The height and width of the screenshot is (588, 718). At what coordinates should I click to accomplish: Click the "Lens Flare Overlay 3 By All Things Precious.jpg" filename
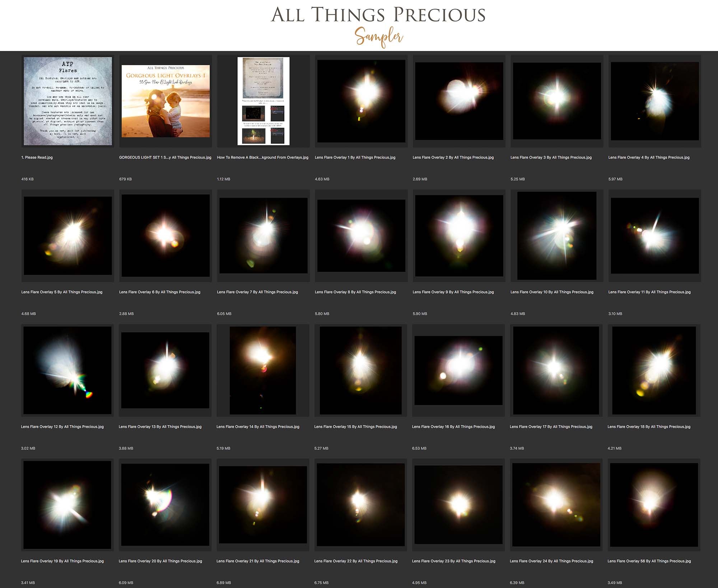pyautogui.click(x=551, y=157)
